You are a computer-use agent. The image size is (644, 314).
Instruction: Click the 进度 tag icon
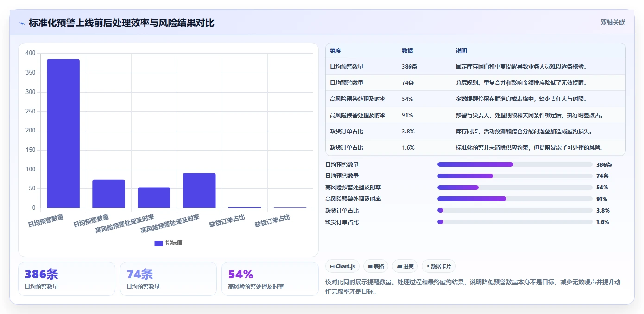(400, 266)
